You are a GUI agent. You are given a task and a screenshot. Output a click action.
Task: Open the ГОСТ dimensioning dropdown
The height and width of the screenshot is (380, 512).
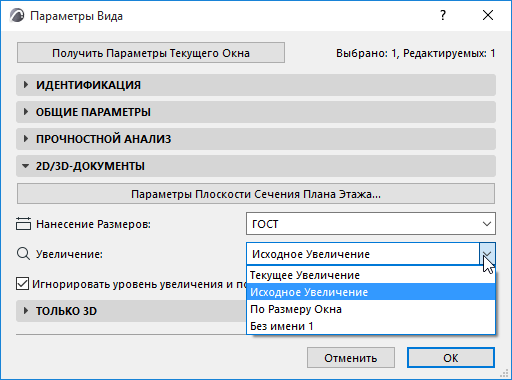pos(371,224)
